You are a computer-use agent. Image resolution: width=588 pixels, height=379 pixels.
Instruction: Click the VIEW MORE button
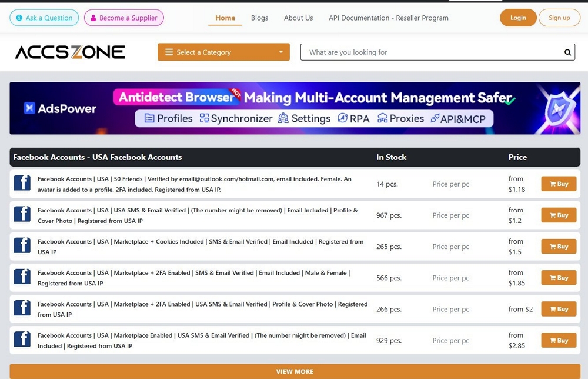point(295,371)
